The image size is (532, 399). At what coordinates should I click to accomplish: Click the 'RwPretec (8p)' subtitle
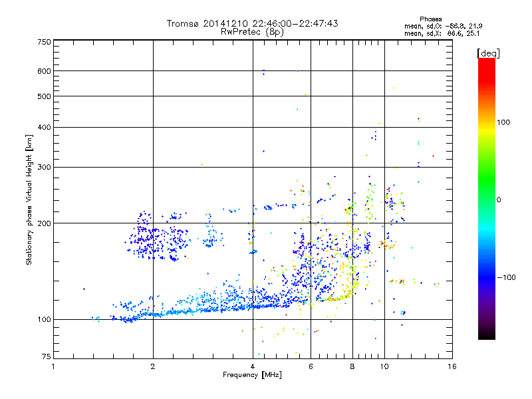point(252,32)
